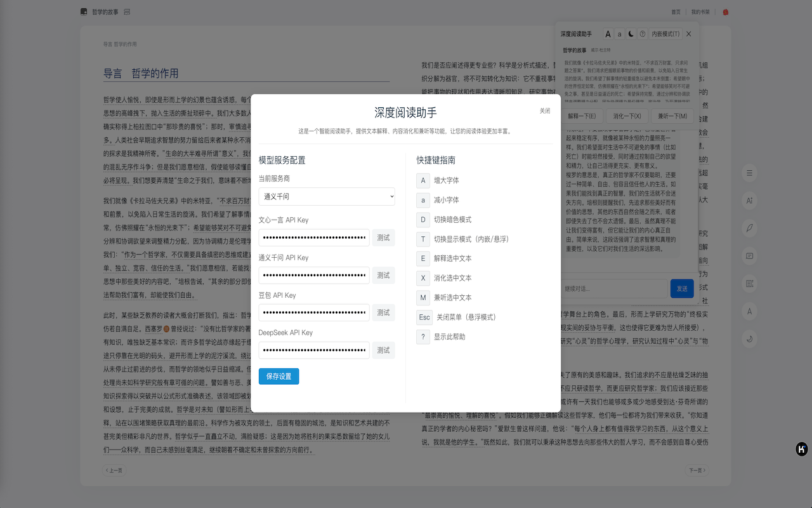Click the icon next to the 哲学的故事 title
The width and height of the screenshot is (812, 508).
(127, 11)
